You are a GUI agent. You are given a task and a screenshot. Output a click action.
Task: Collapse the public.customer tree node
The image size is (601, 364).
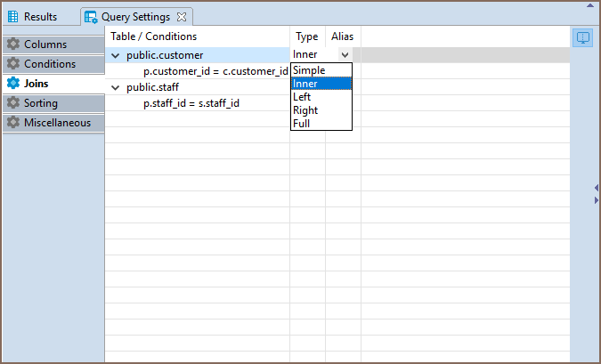click(116, 55)
